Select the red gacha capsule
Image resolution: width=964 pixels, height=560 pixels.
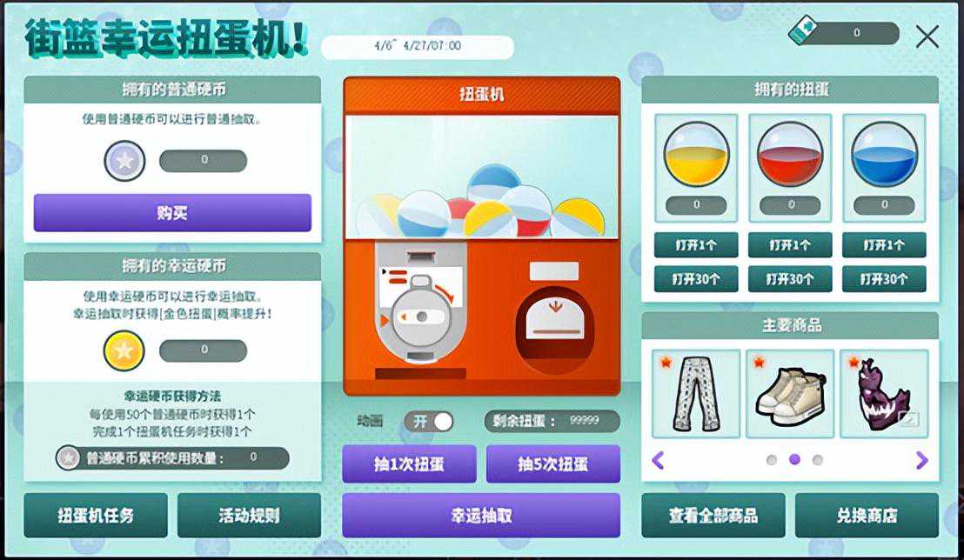coord(790,154)
